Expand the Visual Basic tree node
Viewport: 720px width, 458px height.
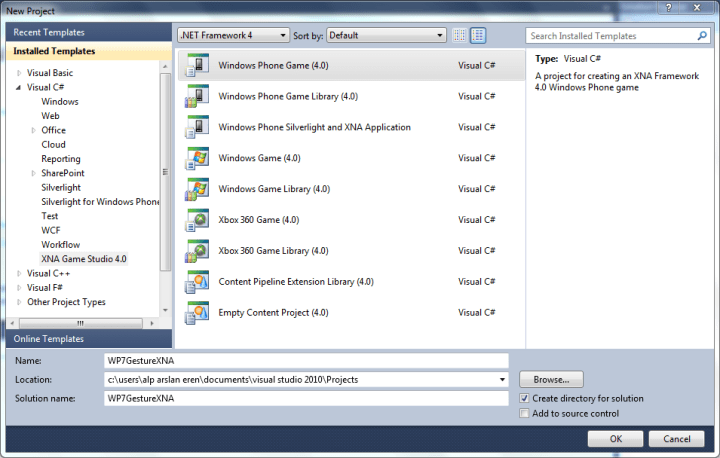pyautogui.click(x=18, y=73)
